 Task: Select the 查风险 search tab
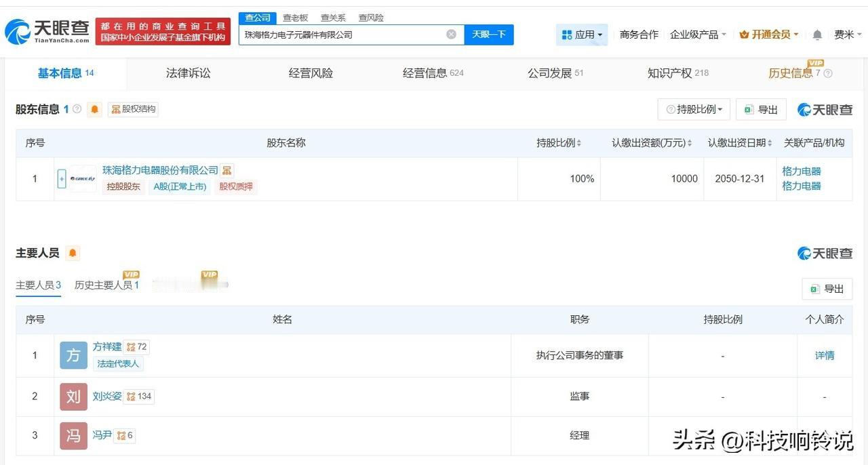point(371,18)
